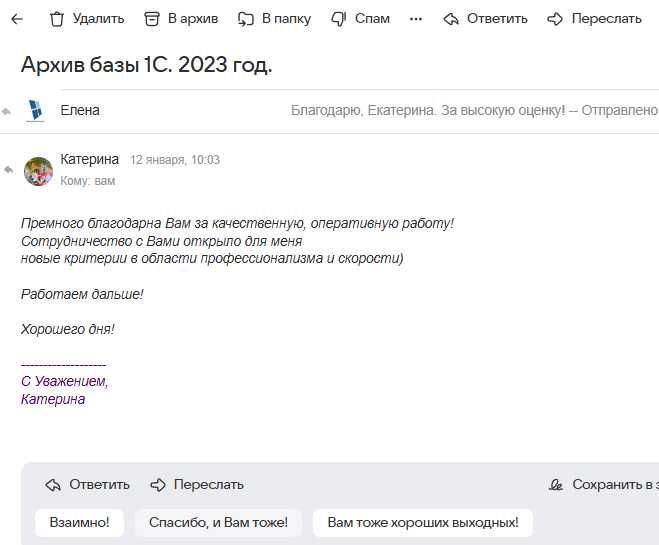Click the bottom Forward arrow icon
The image size is (659, 545).
(158, 485)
